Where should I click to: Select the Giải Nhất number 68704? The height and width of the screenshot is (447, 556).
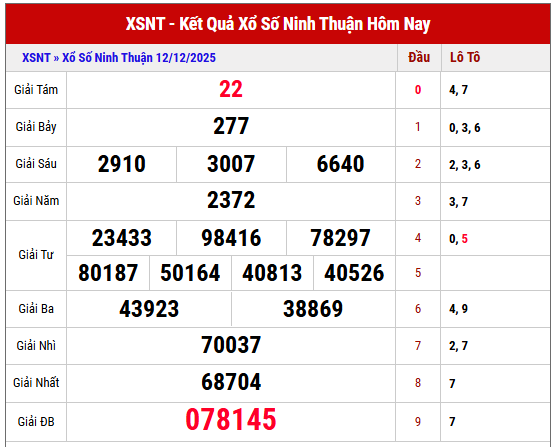tap(231, 382)
